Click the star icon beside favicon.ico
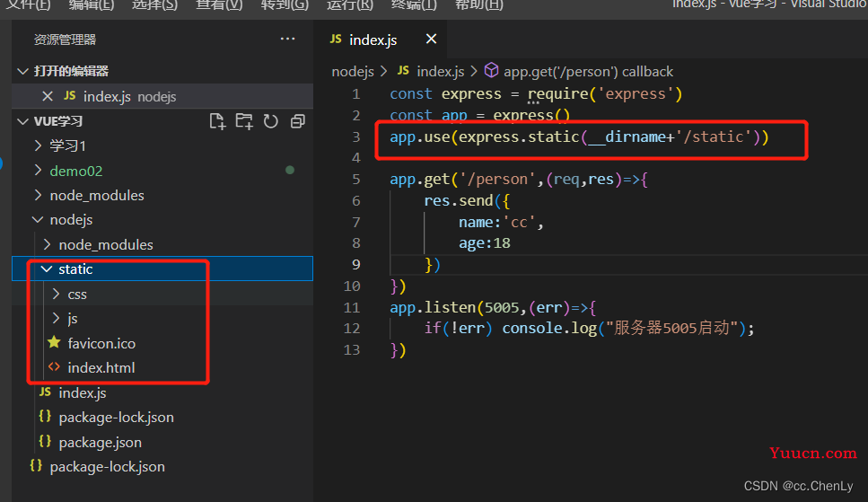 pos(54,342)
